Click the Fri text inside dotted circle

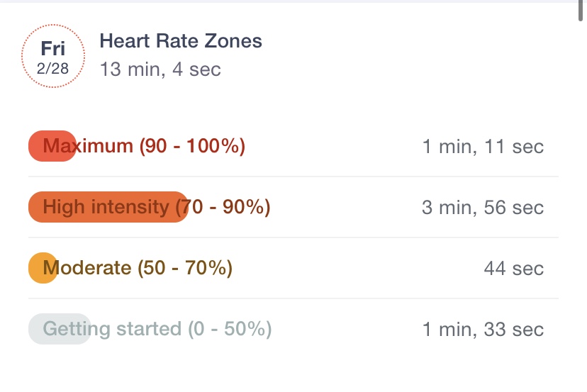tap(52, 49)
